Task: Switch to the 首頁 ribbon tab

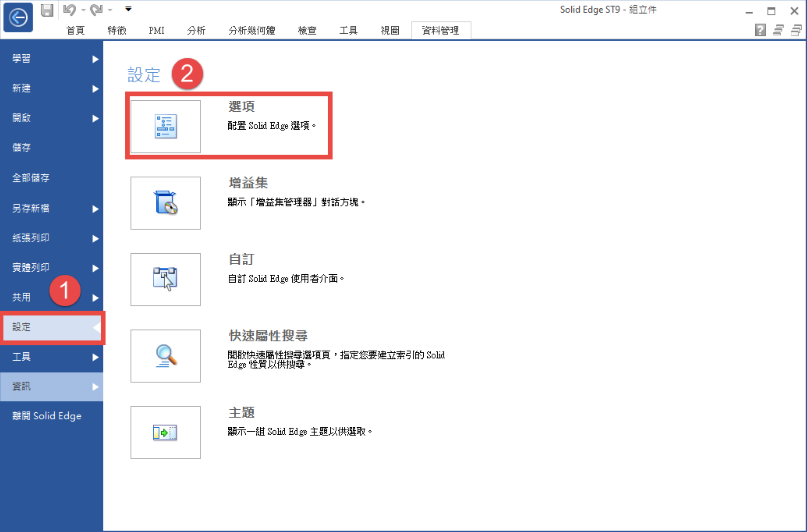Action: coord(75,30)
